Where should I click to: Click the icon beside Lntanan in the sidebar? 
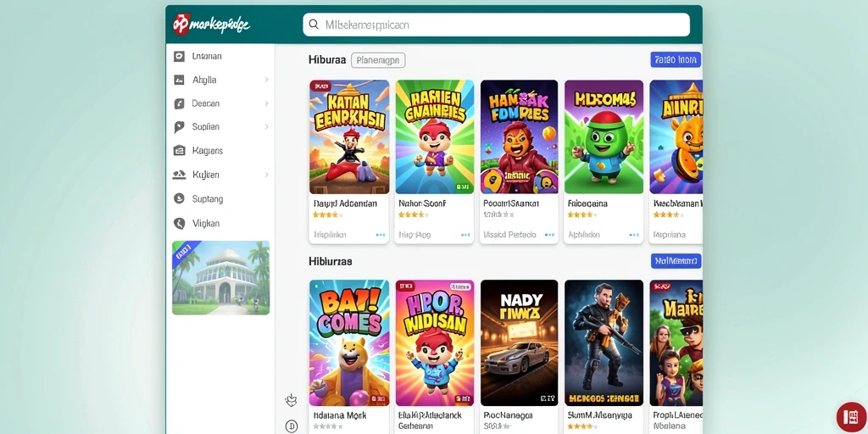[x=179, y=56]
